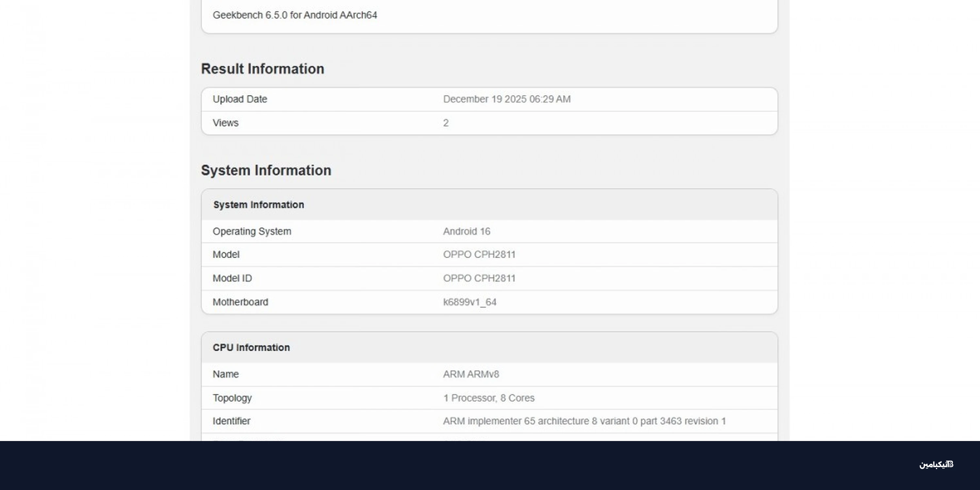Select the Motherboard row label
980x490 pixels.
pos(240,302)
